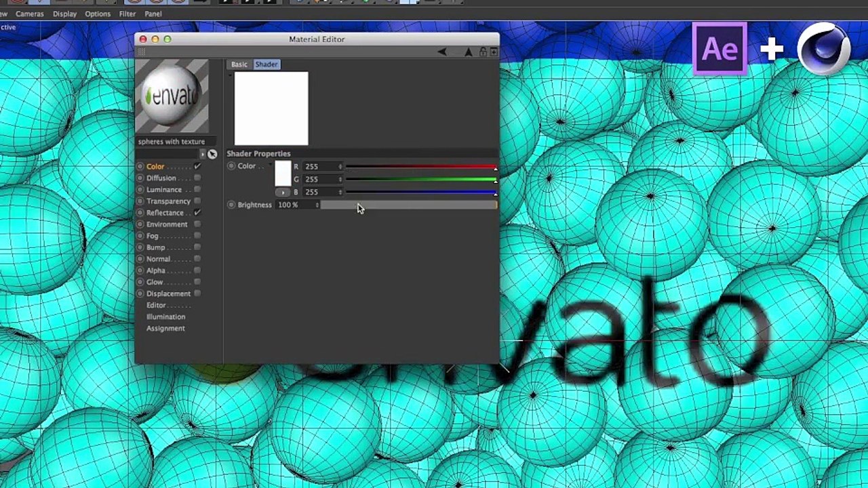Expand color chooser button under color swatch
The image size is (868, 488).
pos(283,192)
